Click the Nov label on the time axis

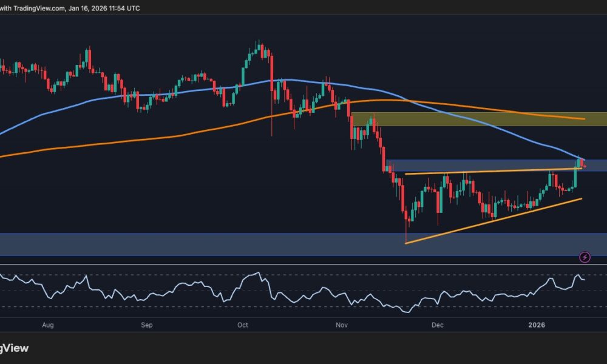tap(341, 325)
